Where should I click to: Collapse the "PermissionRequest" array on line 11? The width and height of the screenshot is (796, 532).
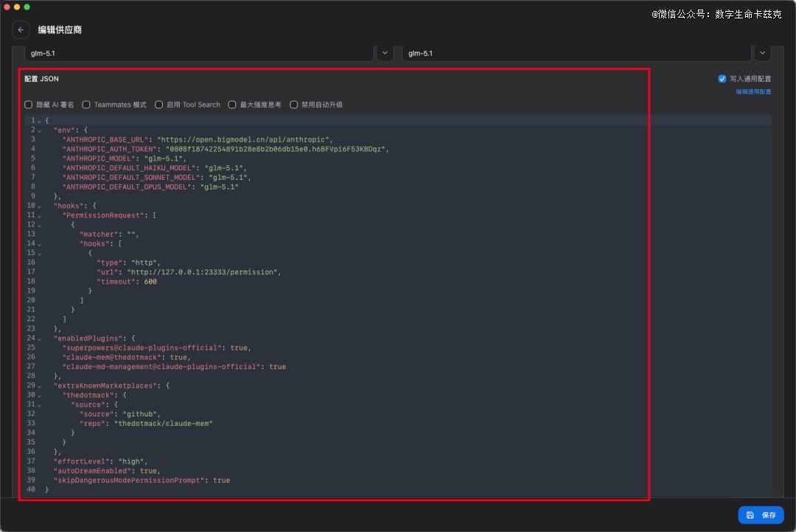pos(39,215)
